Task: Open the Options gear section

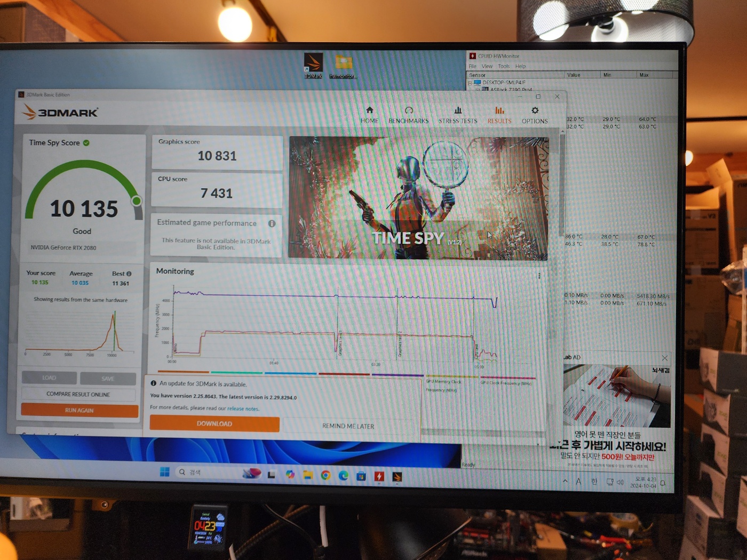Action: (x=535, y=115)
